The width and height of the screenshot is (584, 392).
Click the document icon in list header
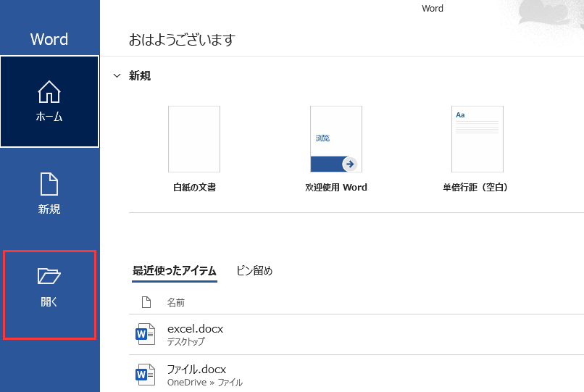(x=146, y=302)
